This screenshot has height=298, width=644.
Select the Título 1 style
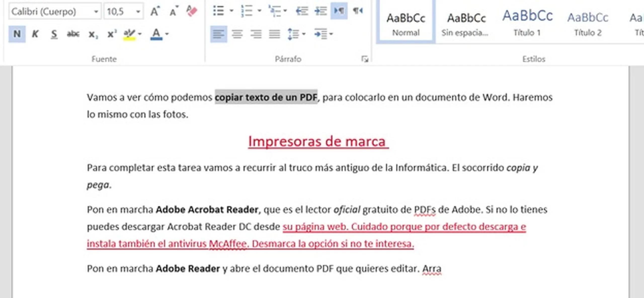point(527,23)
